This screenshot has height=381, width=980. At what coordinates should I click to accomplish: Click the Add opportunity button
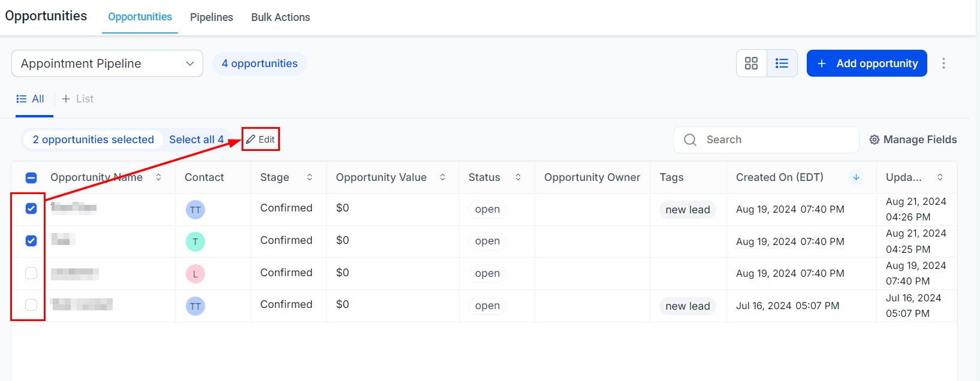(866, 63)
